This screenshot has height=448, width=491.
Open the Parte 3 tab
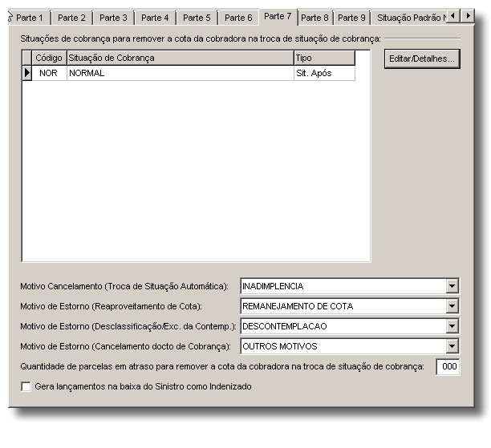[x=113, y=18]
